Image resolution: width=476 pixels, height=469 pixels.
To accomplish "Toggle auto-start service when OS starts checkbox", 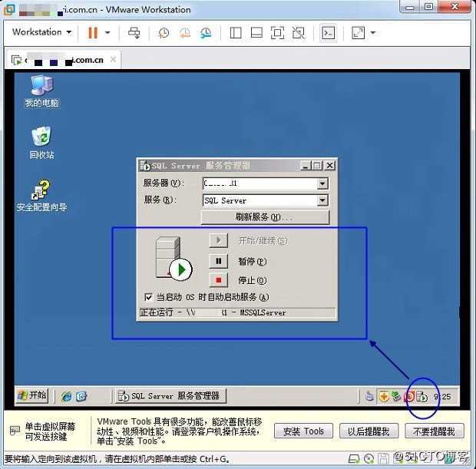I will coord(148,297).
